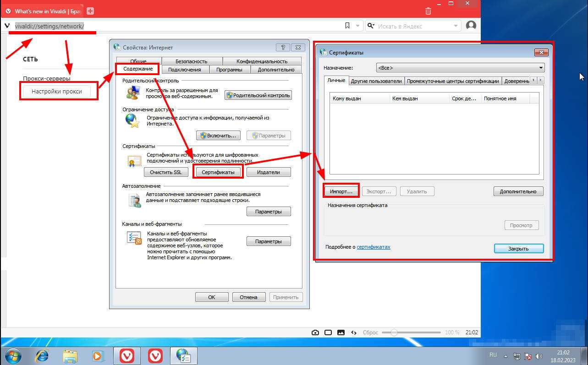The height and width of the screenshot is (365, 588).
Task: Toggle image loading icon in status bar
Action: [341, 332]
